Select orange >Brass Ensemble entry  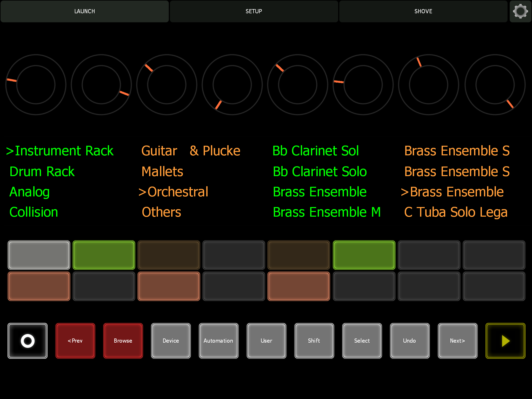coord(452,192)
